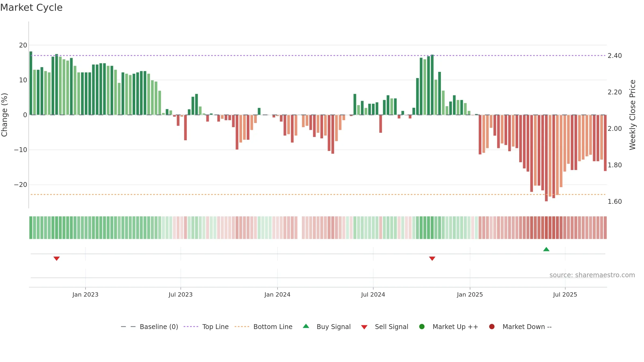The width and height of the screenshot is (644, 362).
Task: Toggle the Bottom Line legend entry
Action: (264, 327)
